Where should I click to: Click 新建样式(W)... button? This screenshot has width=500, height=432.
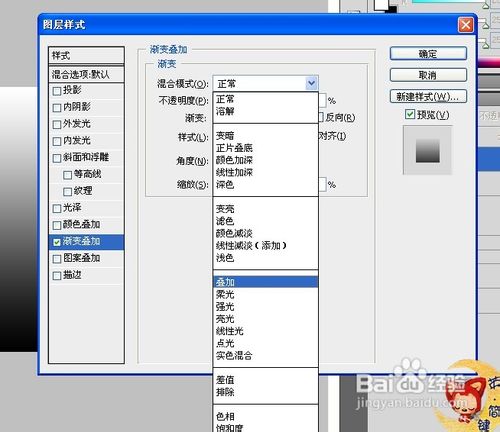[428, 96]
